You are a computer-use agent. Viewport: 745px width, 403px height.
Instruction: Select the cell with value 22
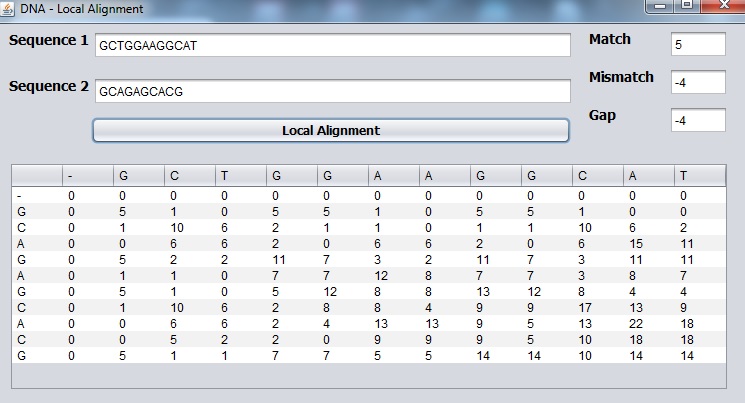point(649,324)
